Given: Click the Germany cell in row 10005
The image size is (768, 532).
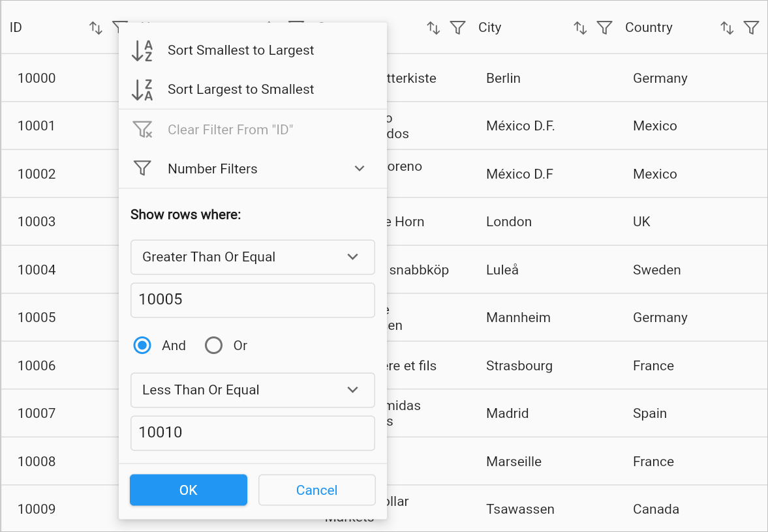Looking at the screenshot, I should pyautogui.click(x=660, y=318).
